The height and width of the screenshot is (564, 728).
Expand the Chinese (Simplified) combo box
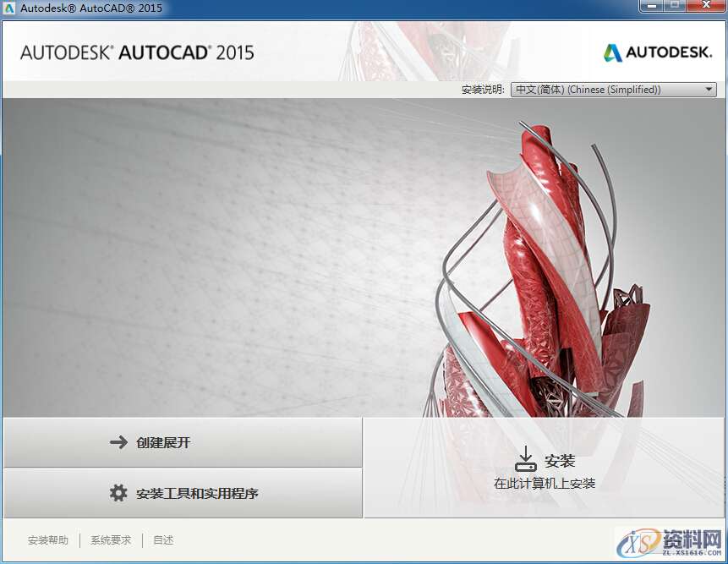tap(613, 89)
